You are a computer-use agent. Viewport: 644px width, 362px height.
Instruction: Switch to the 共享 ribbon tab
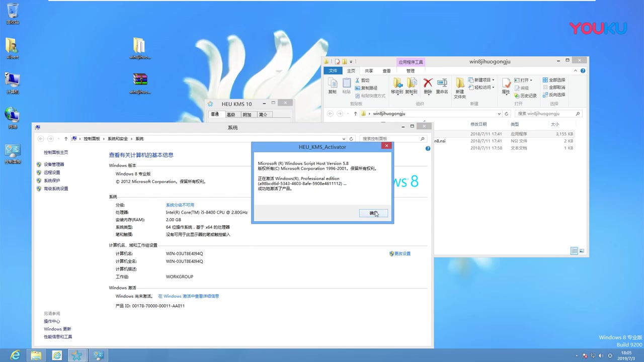[369, 71]
